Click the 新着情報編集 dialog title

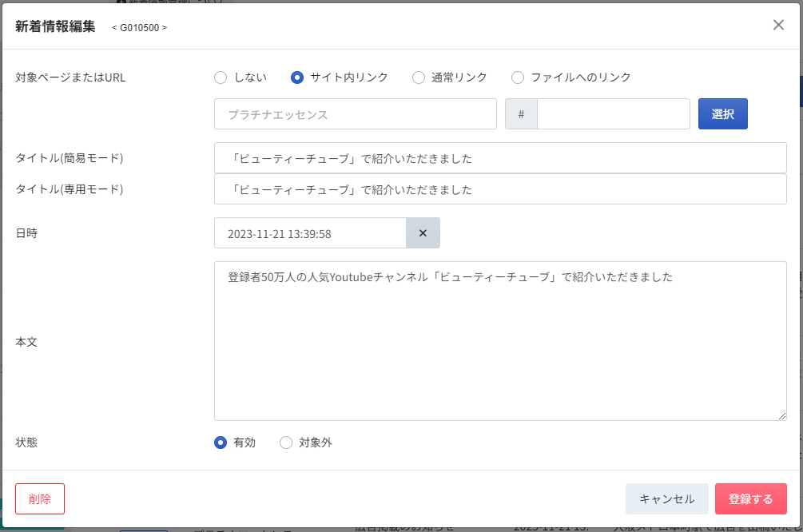(55, 26)
